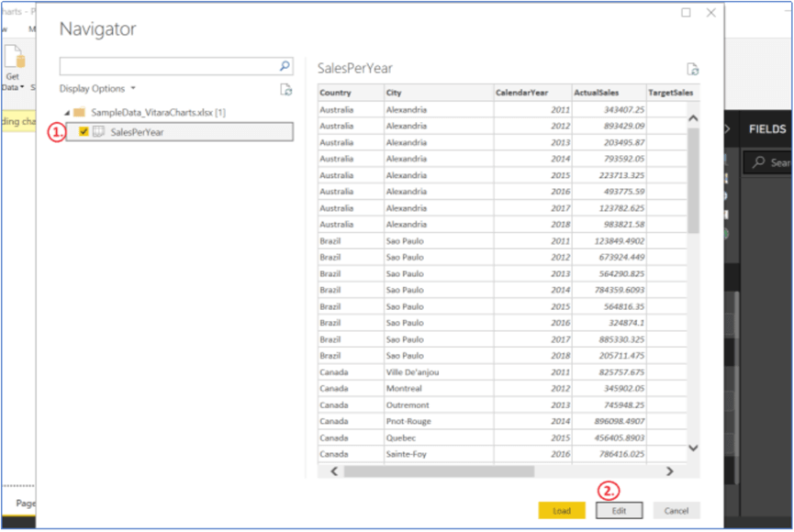
Task: Click the ActualSales column header
Action: coord(606,93)
